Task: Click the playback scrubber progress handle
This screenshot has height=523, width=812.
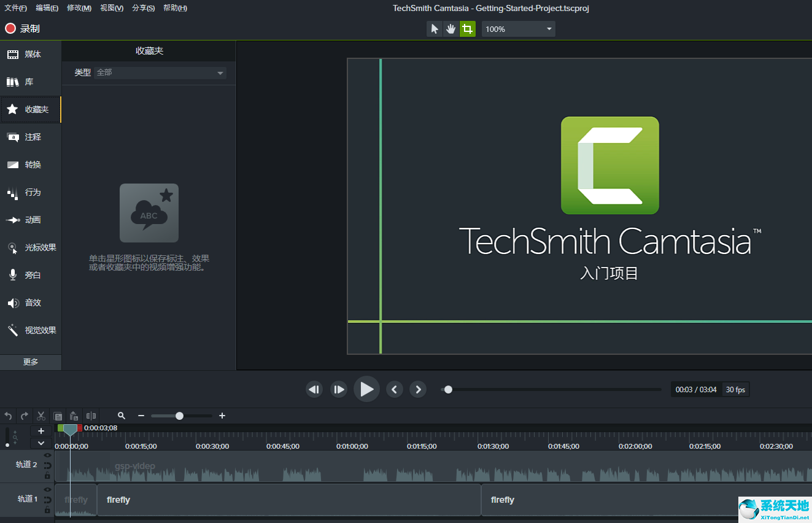Action: [448, 389]
